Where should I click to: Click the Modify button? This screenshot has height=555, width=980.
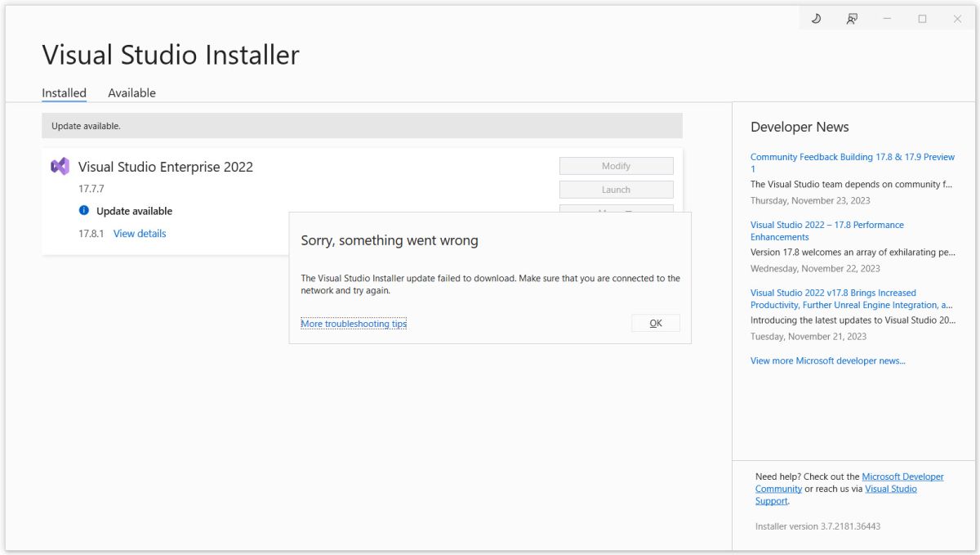click(616, 166)
